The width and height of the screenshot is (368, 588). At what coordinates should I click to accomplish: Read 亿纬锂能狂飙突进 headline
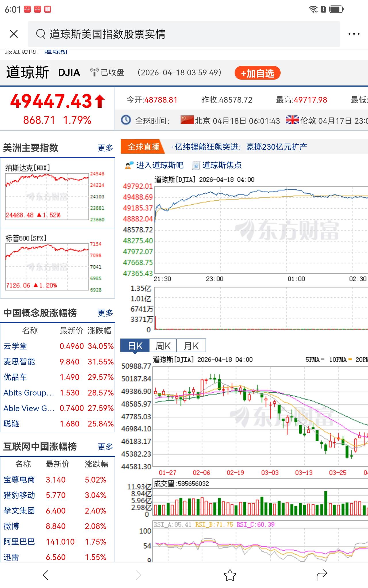point(241,147)
